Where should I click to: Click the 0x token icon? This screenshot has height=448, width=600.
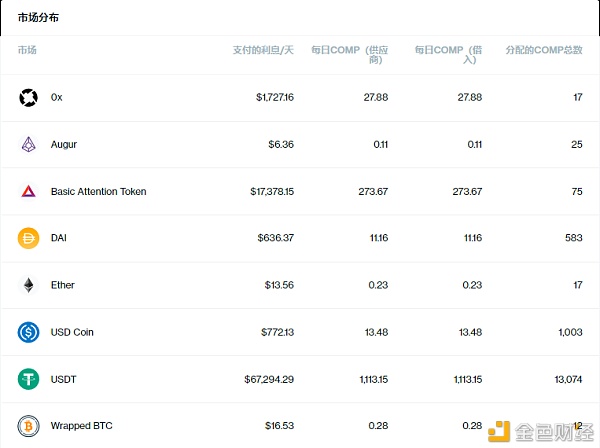[x=28, y=98]
